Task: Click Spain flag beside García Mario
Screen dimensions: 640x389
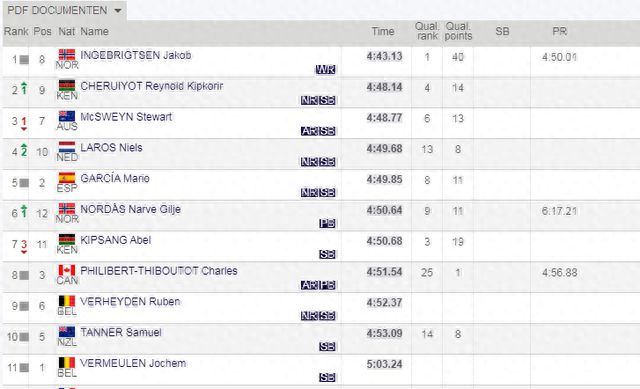Action: coord(67,178)
